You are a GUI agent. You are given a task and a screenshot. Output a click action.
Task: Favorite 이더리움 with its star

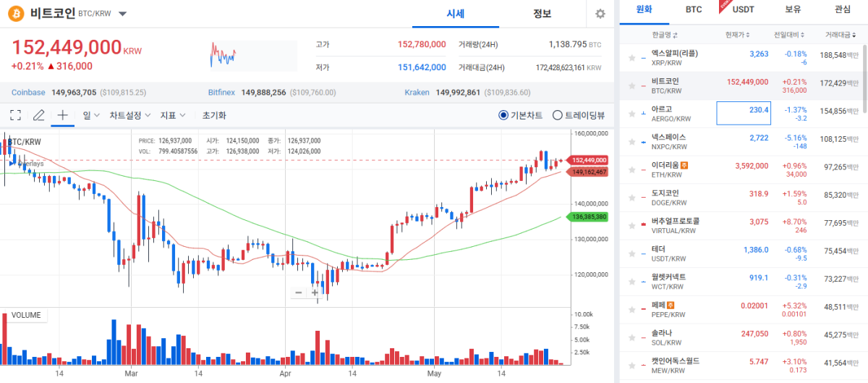(631, 169)
